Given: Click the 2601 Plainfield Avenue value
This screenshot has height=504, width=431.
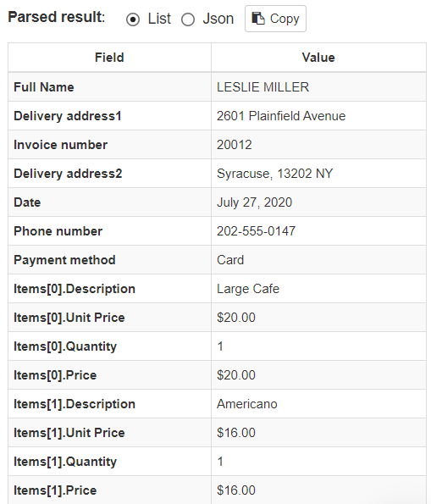Looking at the screenshot, I should [281, 116].
